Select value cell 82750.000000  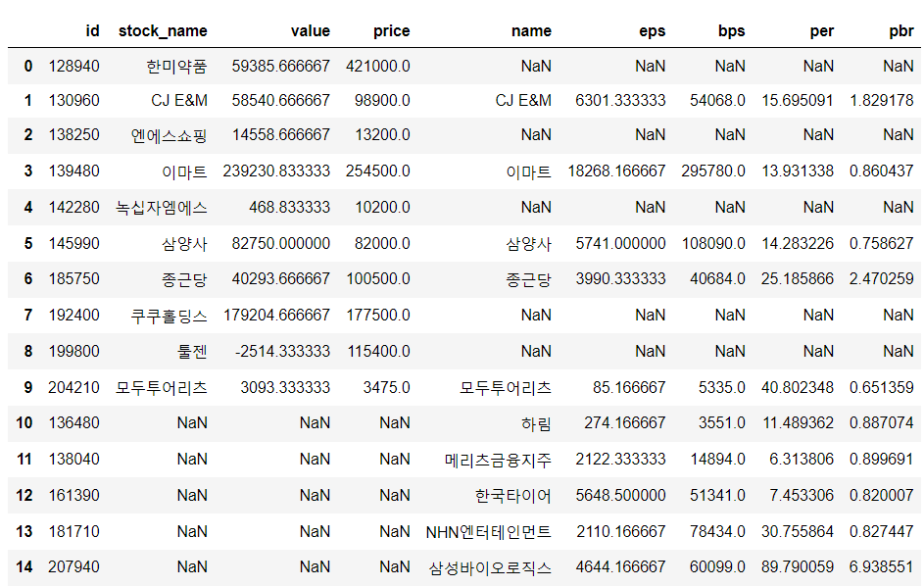[x=280, y=243]
